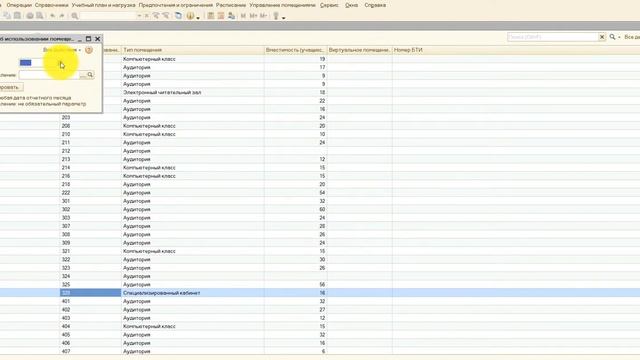This screenshot has height=360, width=640.
Task: Expand the dropdown arrow next to the search magnifier
Action: click(619, 37)
